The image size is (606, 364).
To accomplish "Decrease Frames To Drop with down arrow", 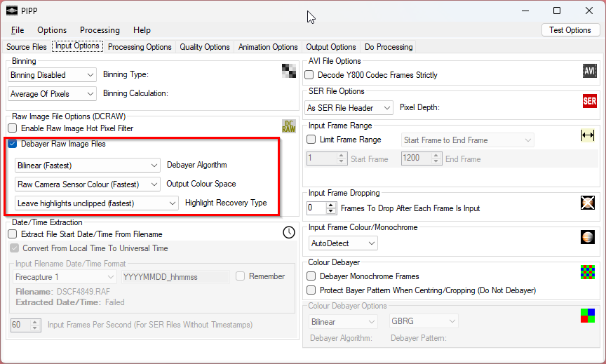I will (x=331, y=211).
